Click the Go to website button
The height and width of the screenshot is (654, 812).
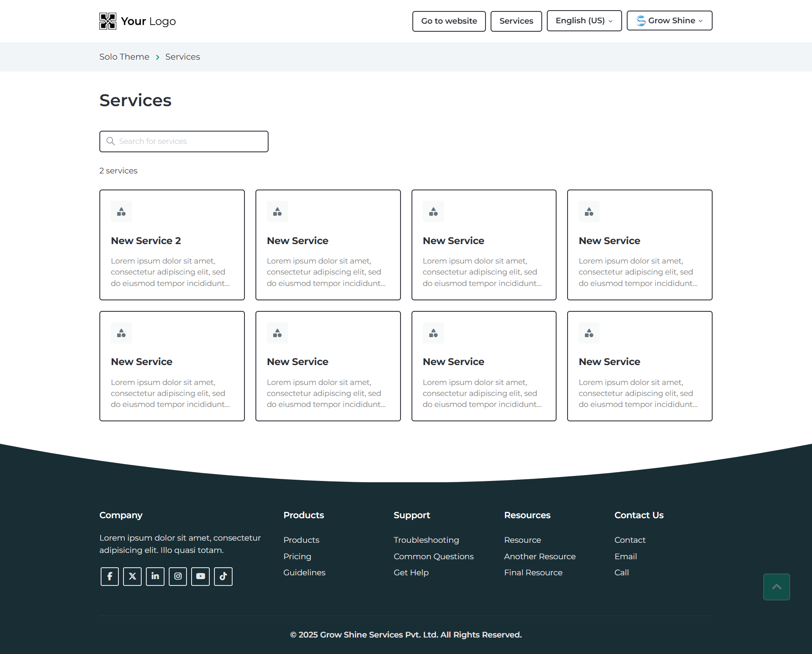pos(449,21)
